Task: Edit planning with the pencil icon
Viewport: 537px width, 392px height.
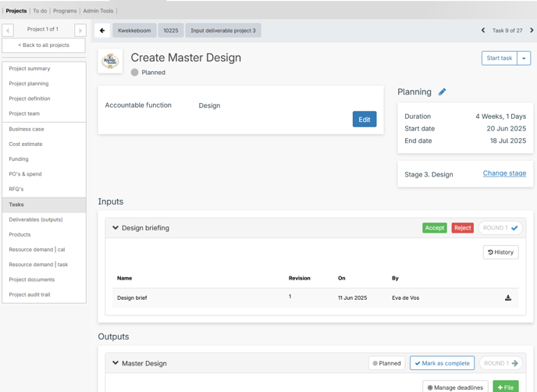Action: point(442,92)
